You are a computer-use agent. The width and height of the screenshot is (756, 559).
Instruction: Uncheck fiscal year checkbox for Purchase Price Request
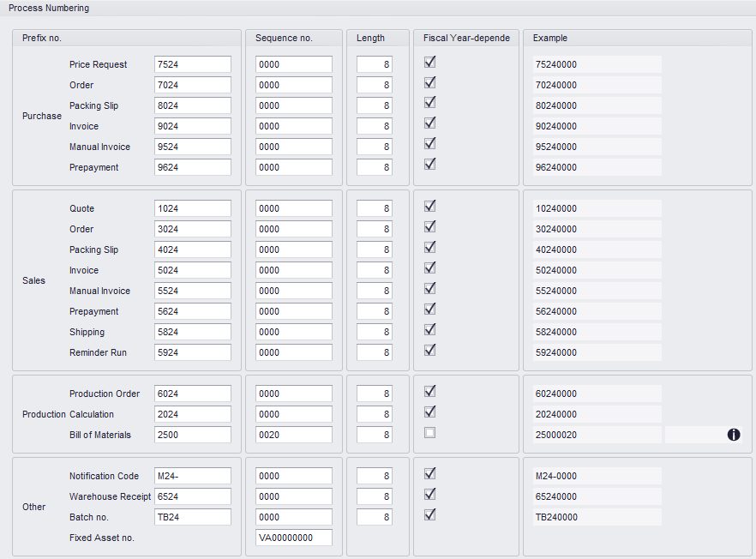pyautogui.click(x=430, y=63)
